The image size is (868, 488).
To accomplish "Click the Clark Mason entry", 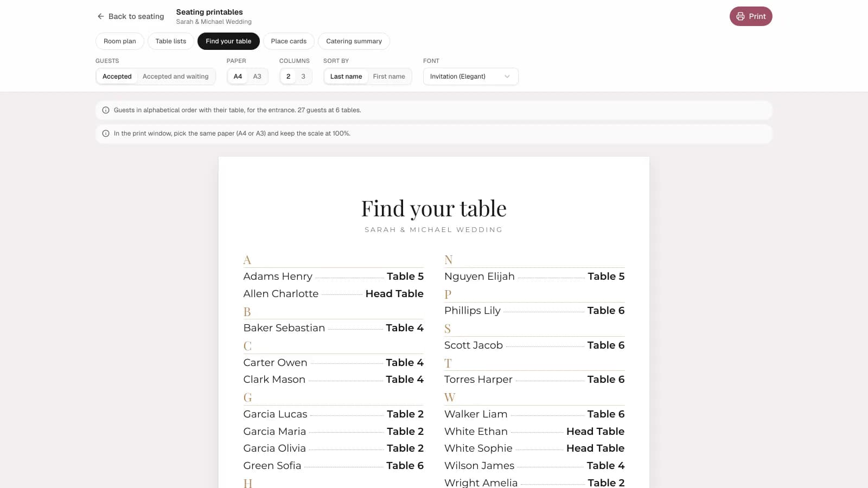I will click(x=333, y=380).
